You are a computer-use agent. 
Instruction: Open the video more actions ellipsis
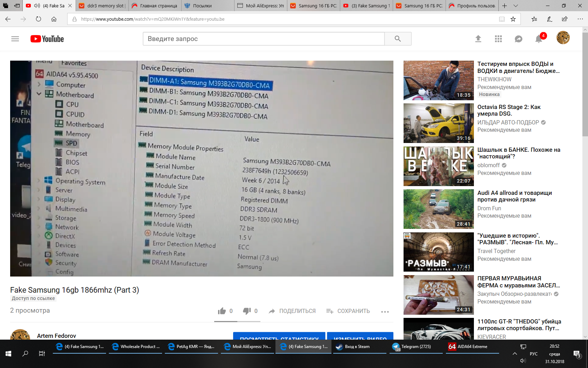coord(385,312)
